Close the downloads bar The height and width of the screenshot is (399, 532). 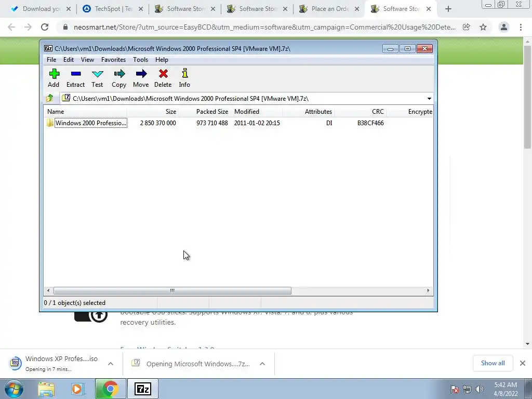tap(523, 363)
